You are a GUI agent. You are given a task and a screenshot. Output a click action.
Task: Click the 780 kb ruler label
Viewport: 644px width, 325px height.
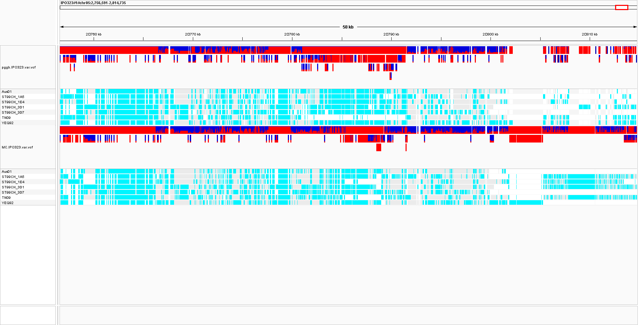pos(292,34)
